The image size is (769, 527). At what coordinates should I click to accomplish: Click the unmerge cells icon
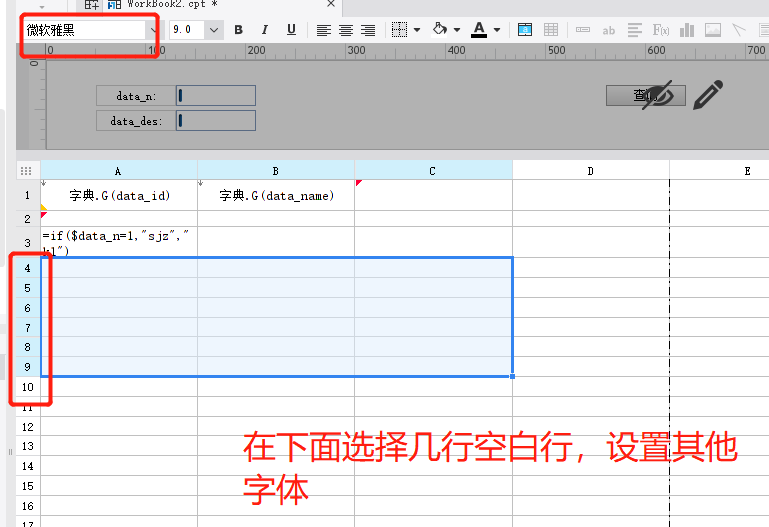pyautogui.click(x=551, y=30)
